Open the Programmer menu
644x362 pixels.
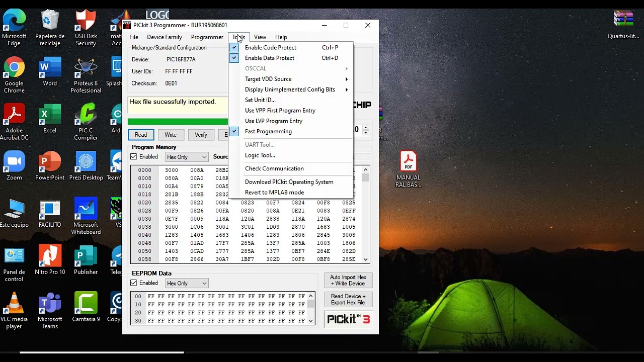pyautogui.click(x=207, y=37)
